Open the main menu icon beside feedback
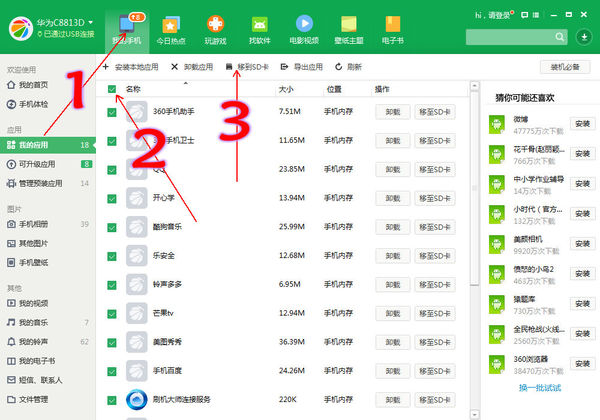600x420 pixels. (536, 15)
